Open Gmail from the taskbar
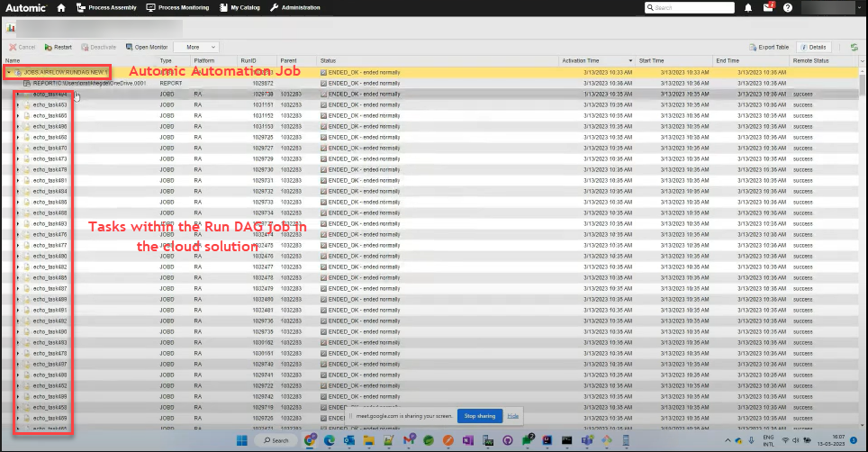Image resolution: width=868 pixels, height=452 pixels. pyautogui.click(x=409, y=439)
